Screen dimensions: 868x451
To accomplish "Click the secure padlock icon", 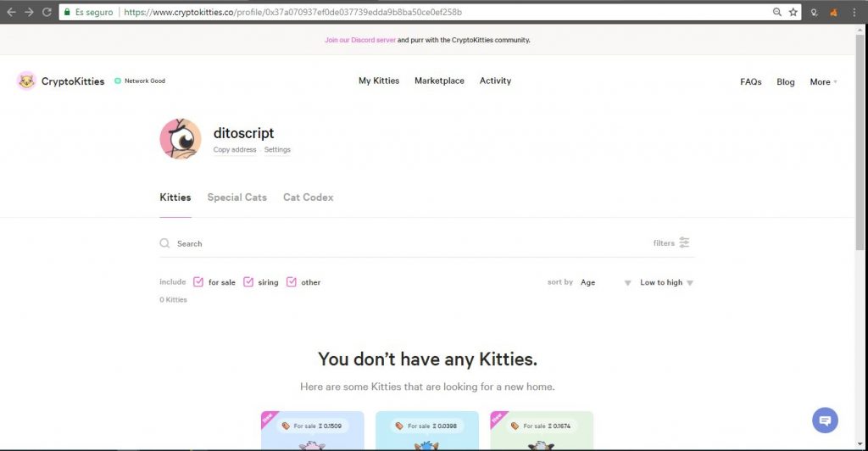I will pos(67,12).
